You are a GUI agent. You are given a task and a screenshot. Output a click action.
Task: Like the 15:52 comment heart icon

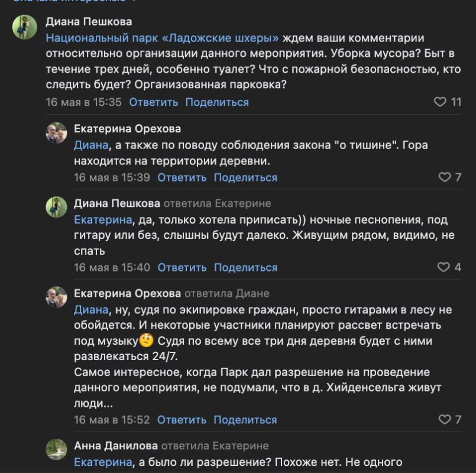point(445,419)
